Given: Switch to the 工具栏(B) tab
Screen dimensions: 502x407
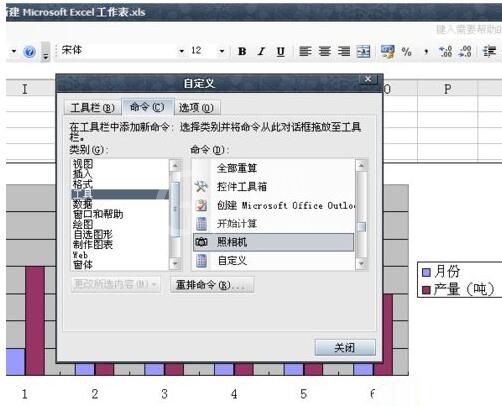Looking at the screenshot, I should coord(92,108).
